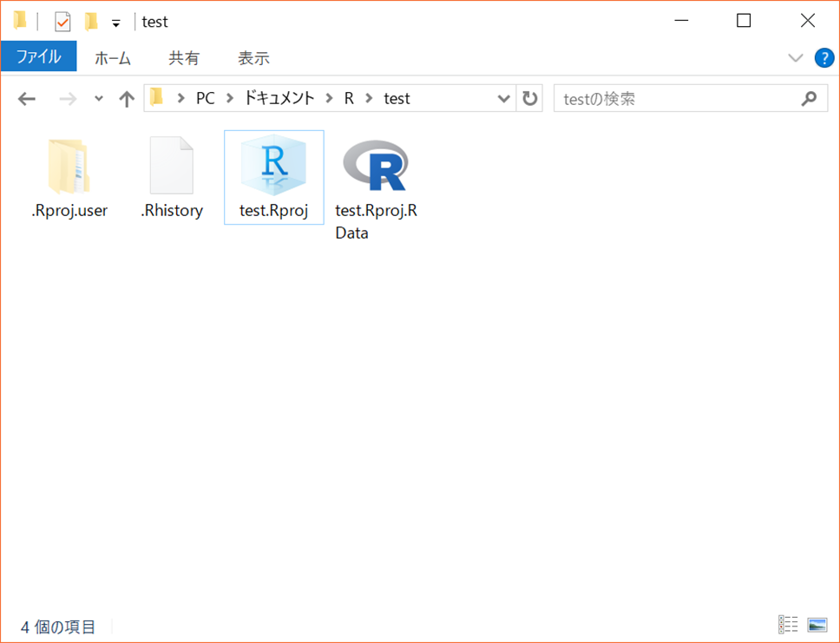Click the refresh button beside address bar

[529, 99]
